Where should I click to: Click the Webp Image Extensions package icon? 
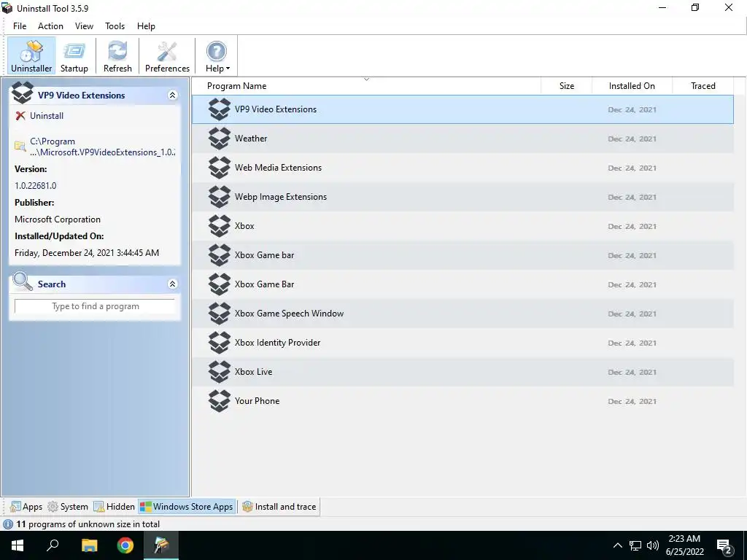220,197
